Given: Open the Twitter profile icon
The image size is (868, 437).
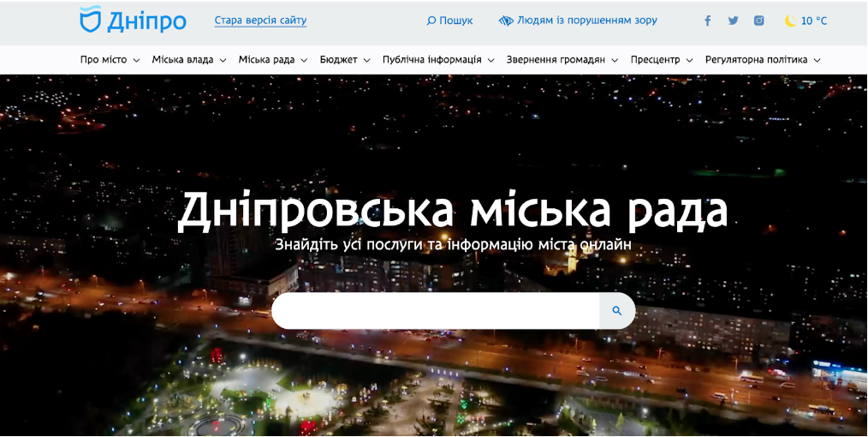Looking at the screenshot, I should point(733,21).
